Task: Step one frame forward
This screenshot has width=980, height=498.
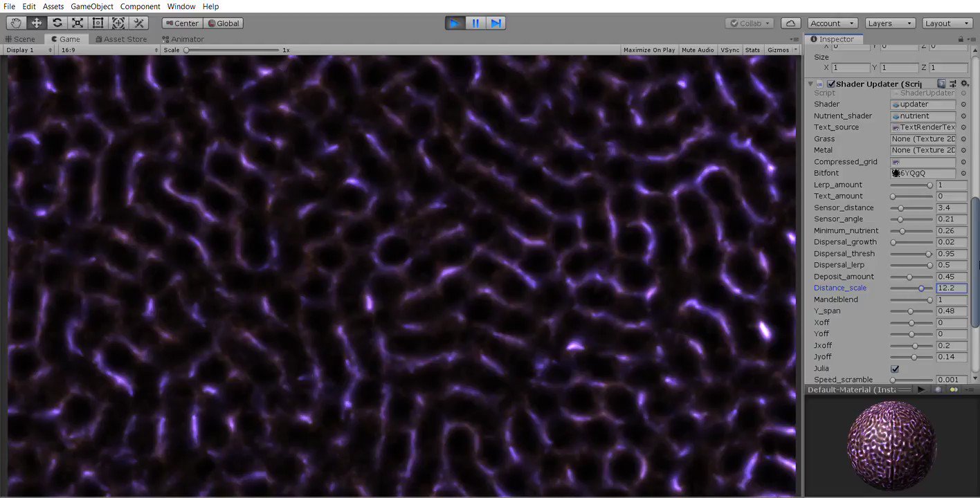Action: pos(496,23)
